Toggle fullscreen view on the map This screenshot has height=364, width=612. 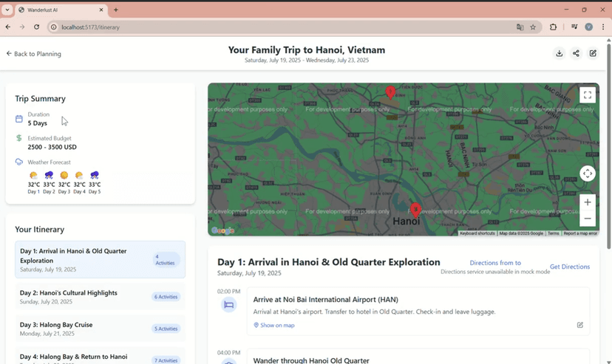click(x=587, y=95)
